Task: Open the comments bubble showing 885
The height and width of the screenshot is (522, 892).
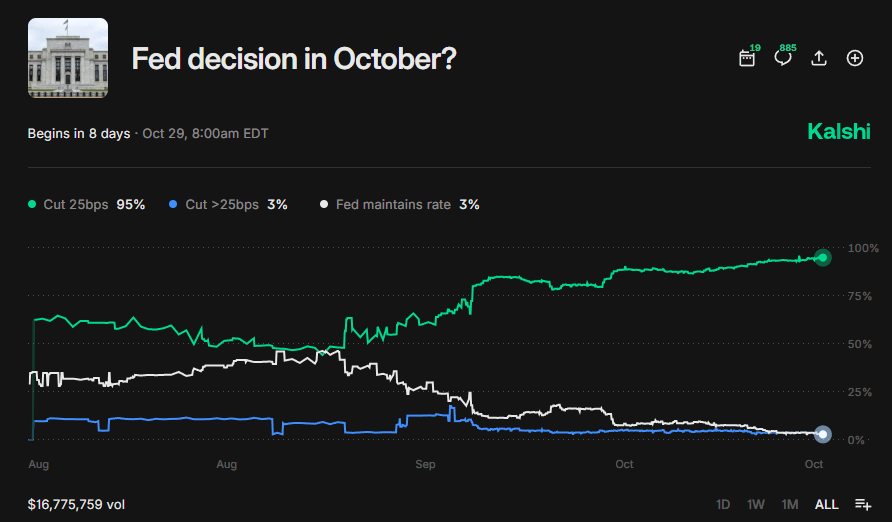Action: click(783, 58)
